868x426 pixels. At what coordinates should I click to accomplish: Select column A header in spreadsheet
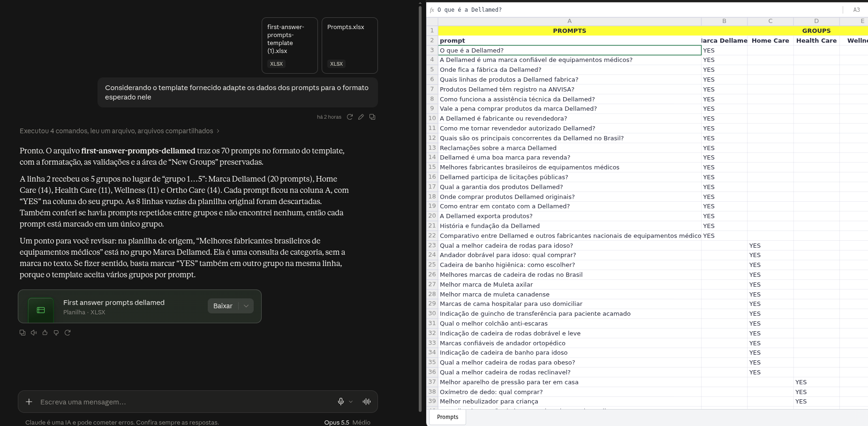tap(569, 21)
